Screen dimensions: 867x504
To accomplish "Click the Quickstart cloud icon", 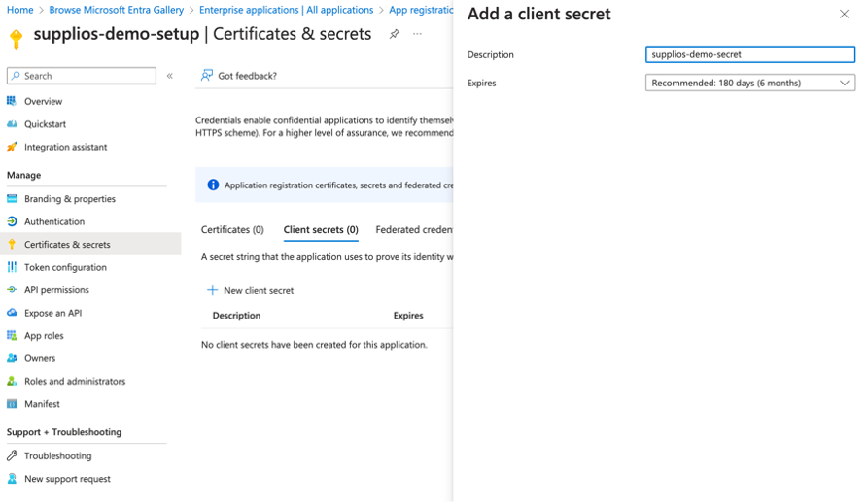I will click(x=12, y=123).
